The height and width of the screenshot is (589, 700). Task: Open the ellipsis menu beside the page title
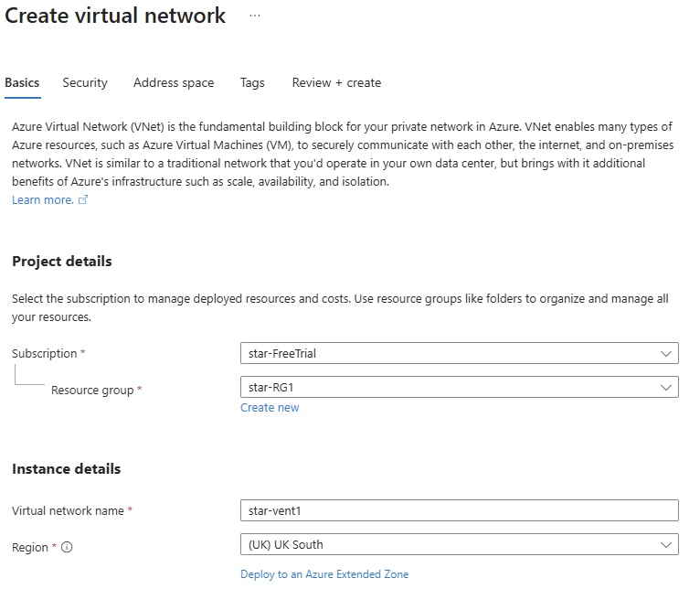255,16
